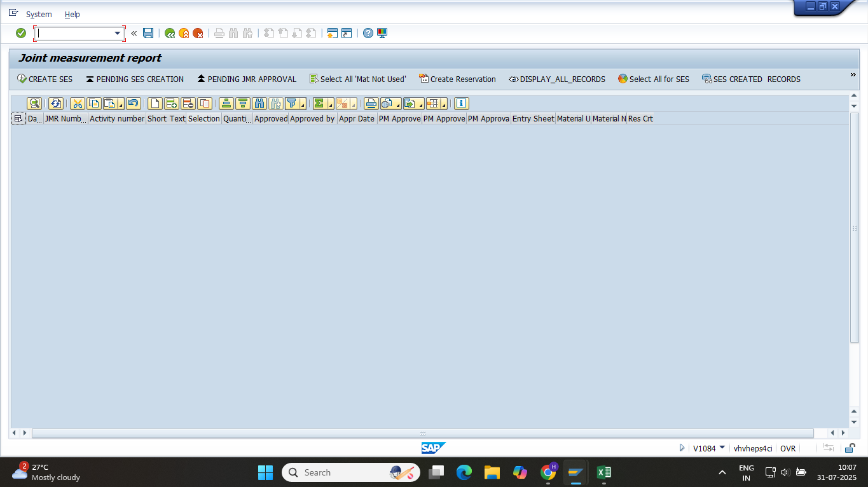
Task: Click the green Back arrow icon
Action: pos(170,33)
